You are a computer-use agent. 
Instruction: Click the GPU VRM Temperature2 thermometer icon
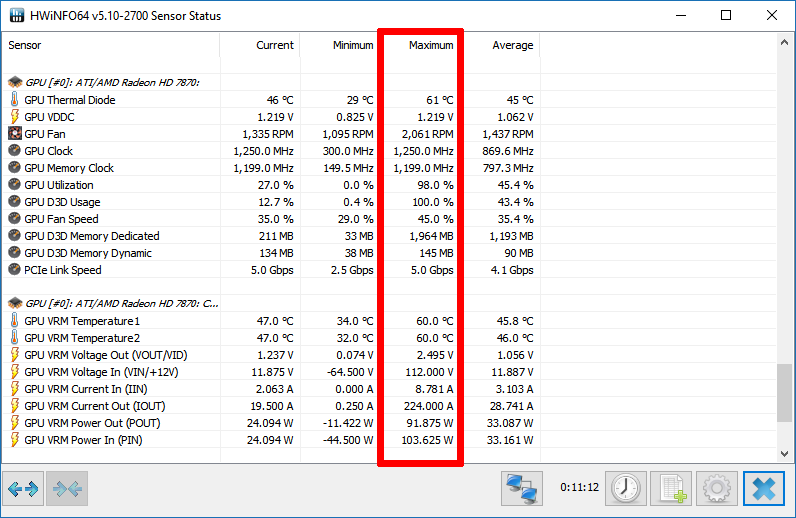pyautogui.click(x=14, y=337)
